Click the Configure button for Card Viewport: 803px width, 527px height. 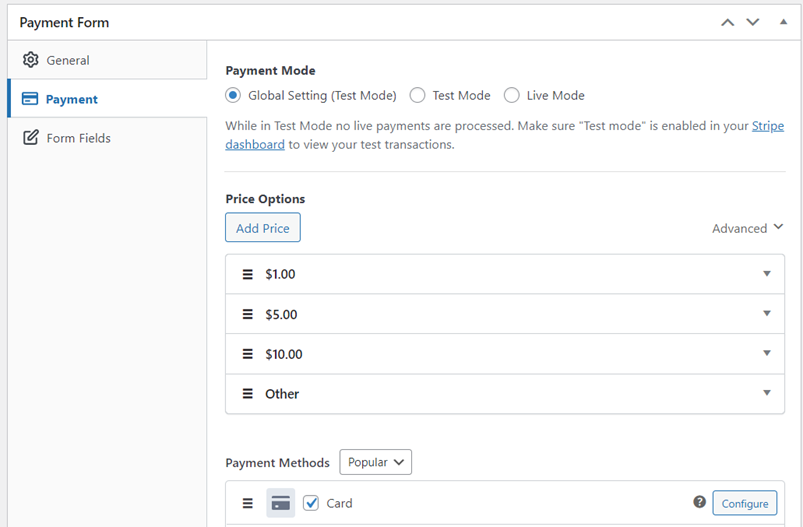point(745,503)
